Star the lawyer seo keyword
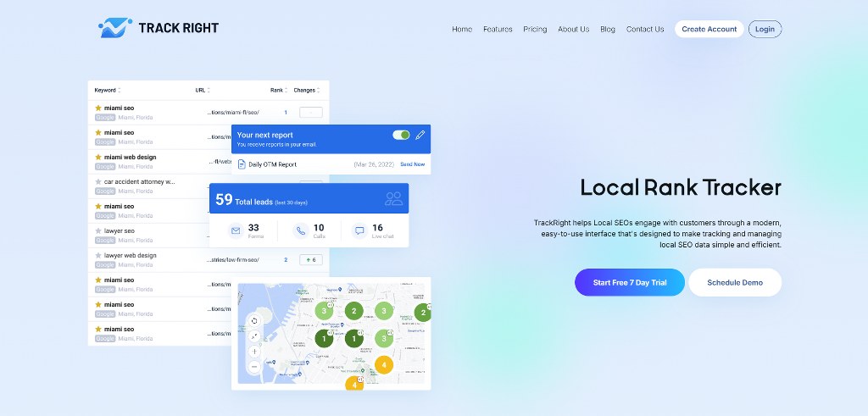Image resolution: width=868 pixels, height=416 pixels. (98, 230)
